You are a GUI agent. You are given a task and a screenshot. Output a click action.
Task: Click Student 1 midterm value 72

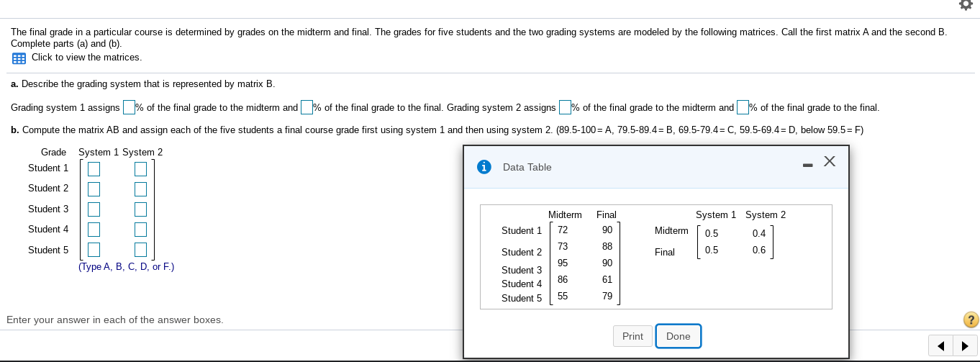(563, 230)
